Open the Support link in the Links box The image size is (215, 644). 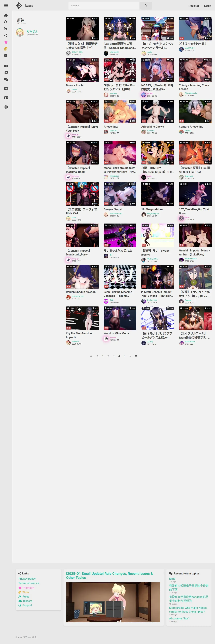27,605
